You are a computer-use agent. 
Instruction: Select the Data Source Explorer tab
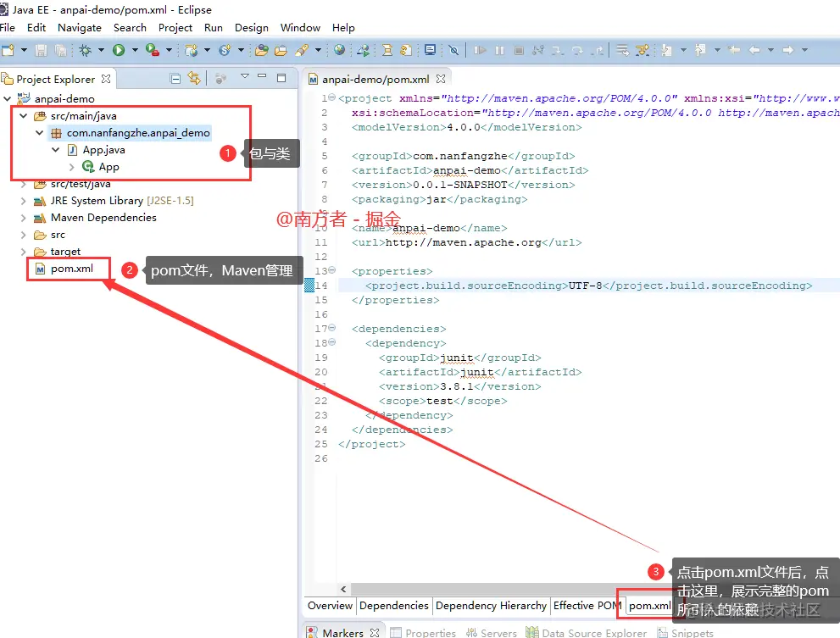(586, 633)
